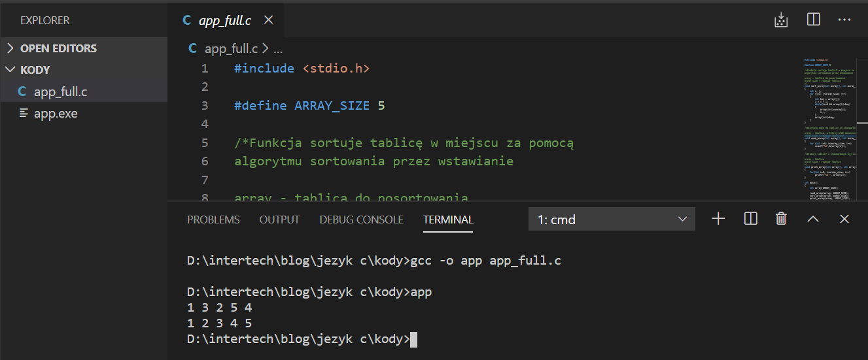Create a new terminal with plus icon
Screen dimensions: 868x360
[718, 219]
